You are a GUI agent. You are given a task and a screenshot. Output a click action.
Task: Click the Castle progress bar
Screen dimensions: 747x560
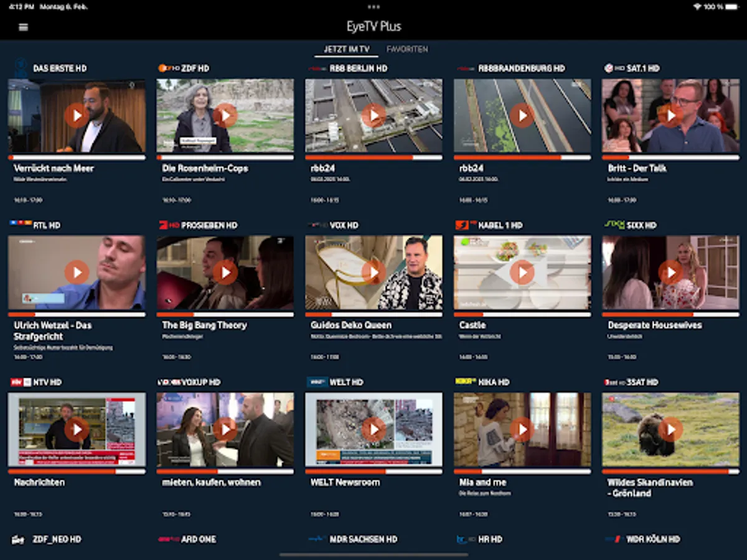(522, 315)
